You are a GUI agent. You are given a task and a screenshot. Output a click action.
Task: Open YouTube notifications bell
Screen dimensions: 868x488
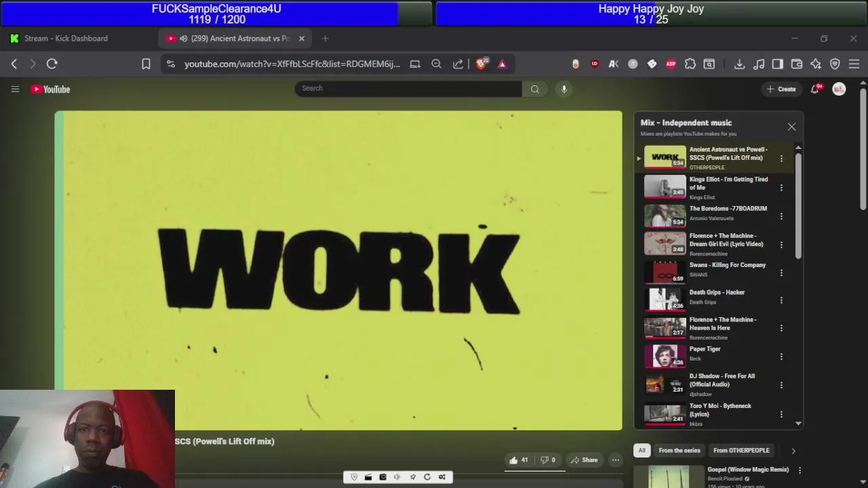click(x=816, y=89)
